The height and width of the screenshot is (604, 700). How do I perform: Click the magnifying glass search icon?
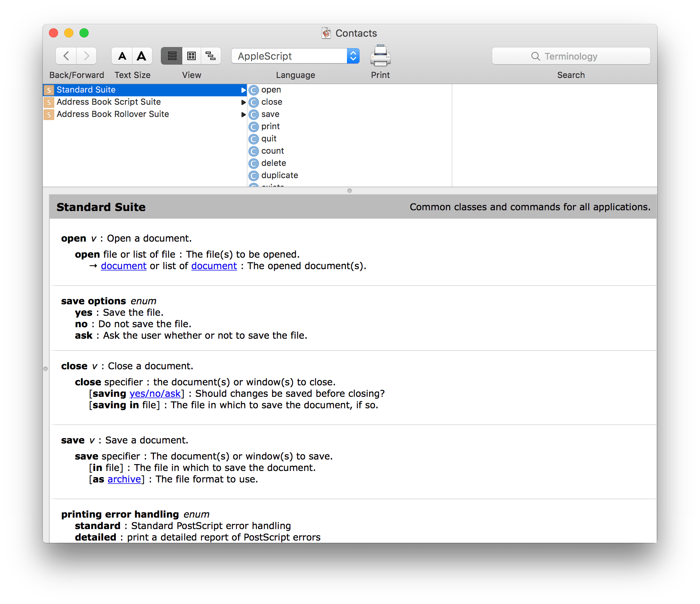tap(535, 57)
